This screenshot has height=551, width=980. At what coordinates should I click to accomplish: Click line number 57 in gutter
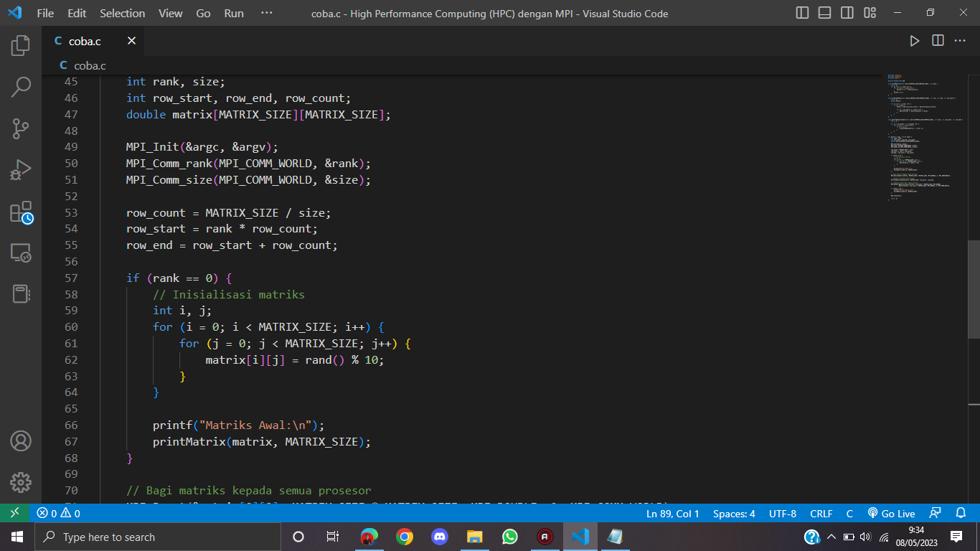[x=71, y=278]
